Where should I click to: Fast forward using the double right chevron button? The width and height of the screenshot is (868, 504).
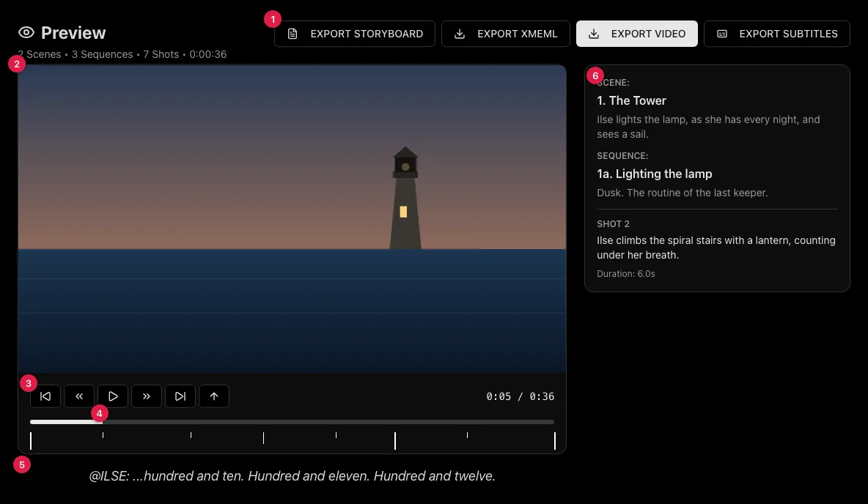pyautogui.click(x=147, y=396)
